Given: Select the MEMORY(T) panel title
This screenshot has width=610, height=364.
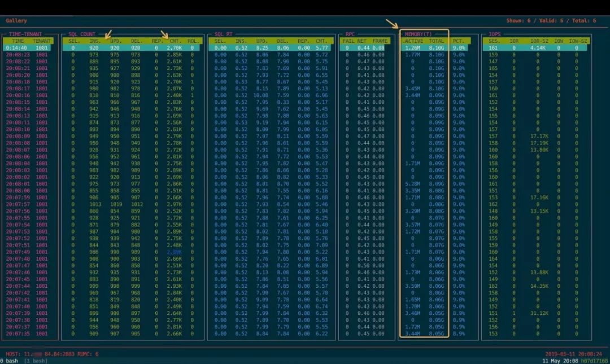Looking at the screenshot, I should (x=418, y=34).
